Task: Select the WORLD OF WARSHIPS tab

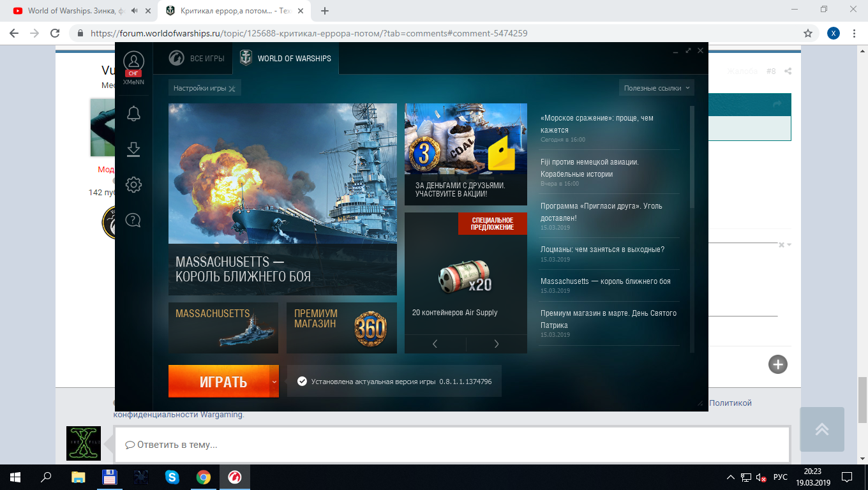Action: [x=286, y=58]
